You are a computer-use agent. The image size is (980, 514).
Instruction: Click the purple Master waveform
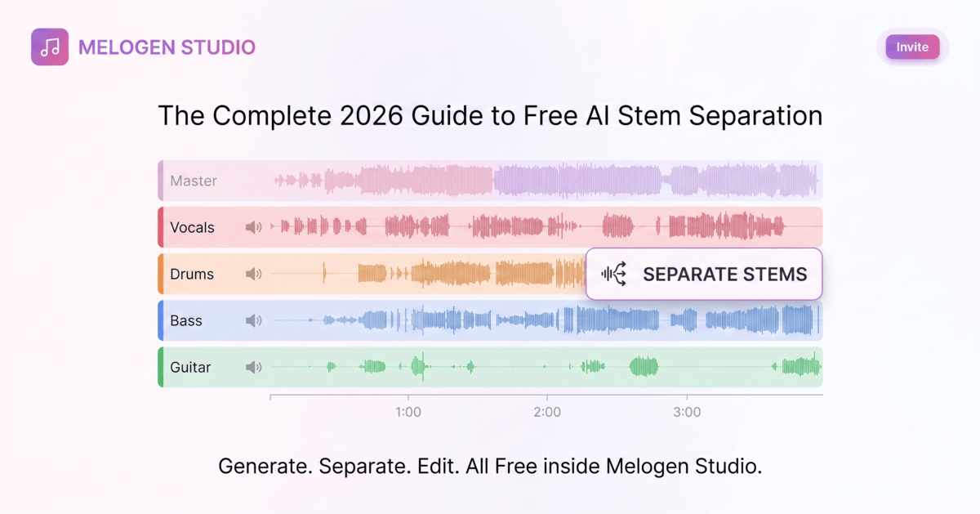coord(545,181)
